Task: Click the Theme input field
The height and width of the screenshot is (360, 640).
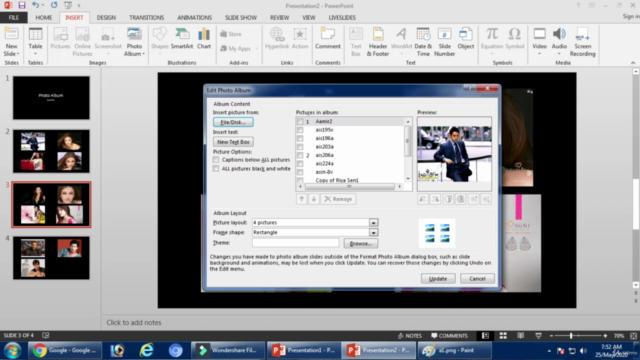Action: [x=295, y=242]
